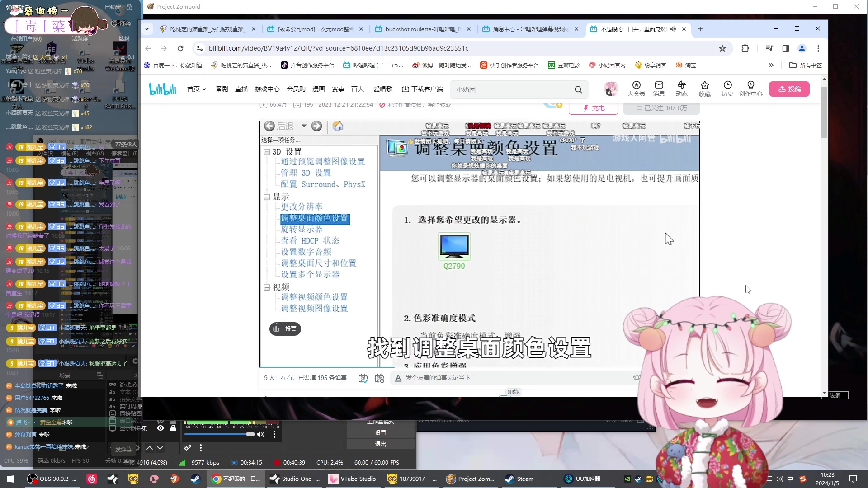Click the 充电 charge button
Image resolution: width=868 pixels, height=488 pixels.
pyautogui.click(x=594, y=108)
